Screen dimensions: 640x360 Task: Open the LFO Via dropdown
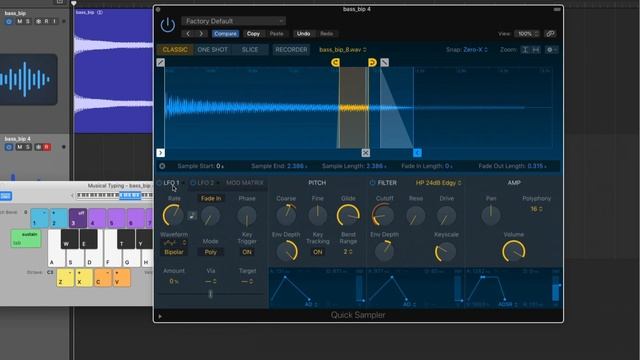point(211,282)
